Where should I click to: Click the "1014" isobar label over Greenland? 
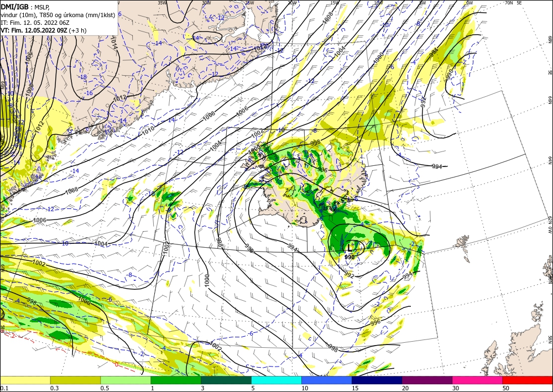[113, 42]
